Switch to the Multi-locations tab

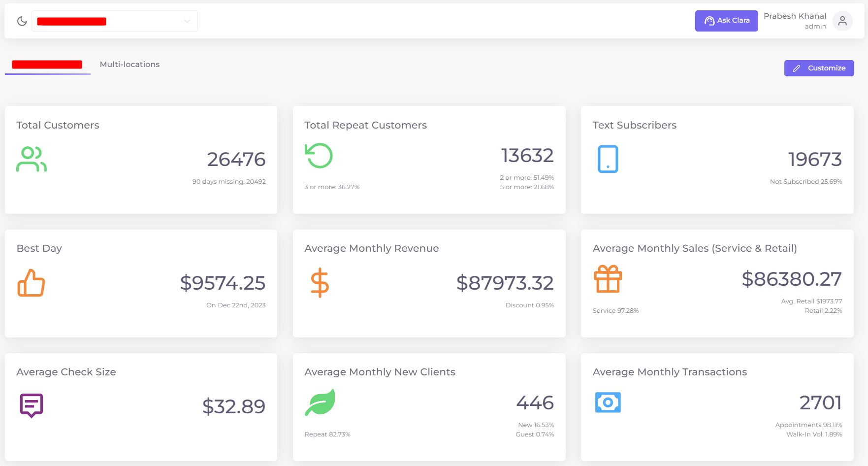pyautogui.click(x=129, y=64)
